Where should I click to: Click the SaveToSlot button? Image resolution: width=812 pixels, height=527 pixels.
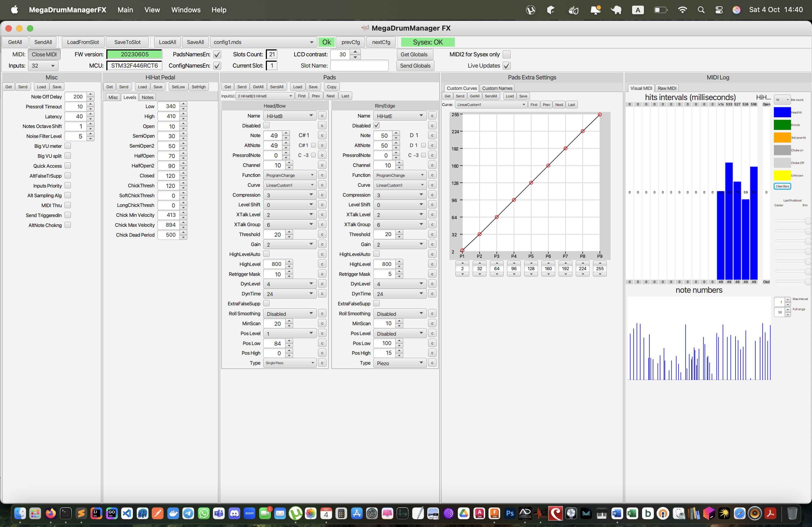coord(127,42)
